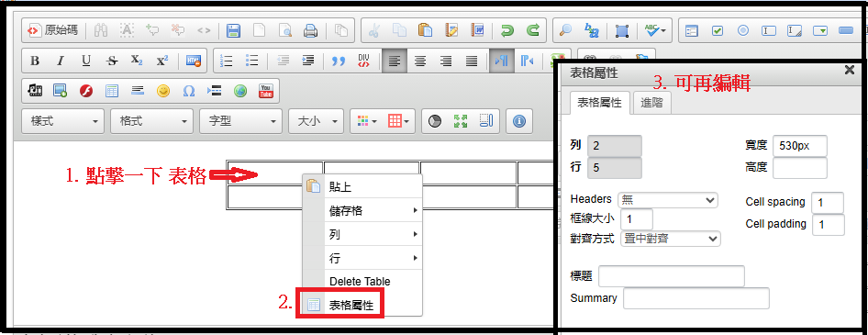
Task: Select Delete Table in context menu
Action: [x=362, y=281]
